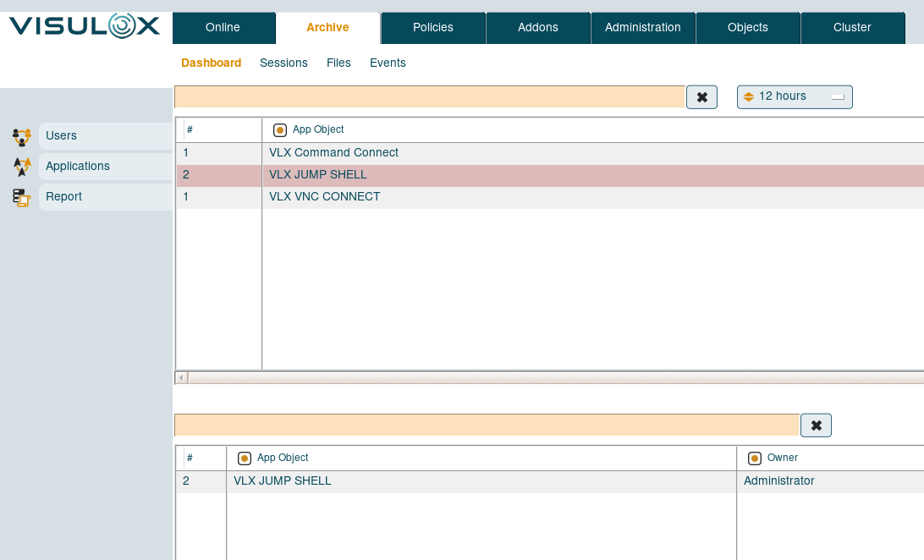Open the 12 hours time range dropdown
The height and width of the screenshot is (560, 924).
[x=795, y=96]
